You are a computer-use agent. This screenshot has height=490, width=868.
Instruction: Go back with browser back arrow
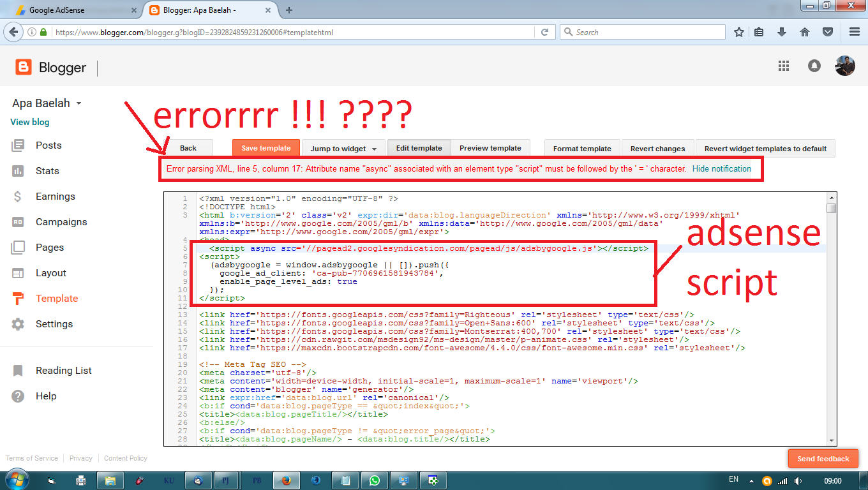coord(12,32)
